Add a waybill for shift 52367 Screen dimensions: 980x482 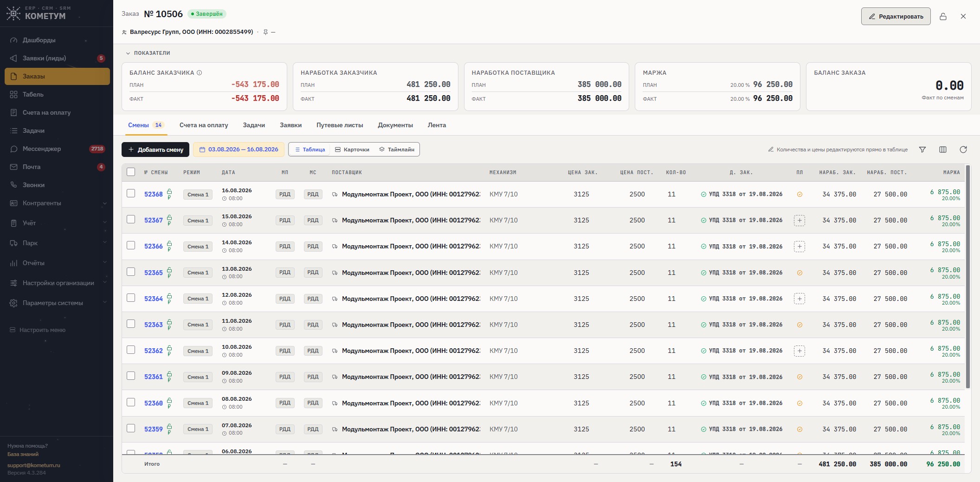pos(799,221)
